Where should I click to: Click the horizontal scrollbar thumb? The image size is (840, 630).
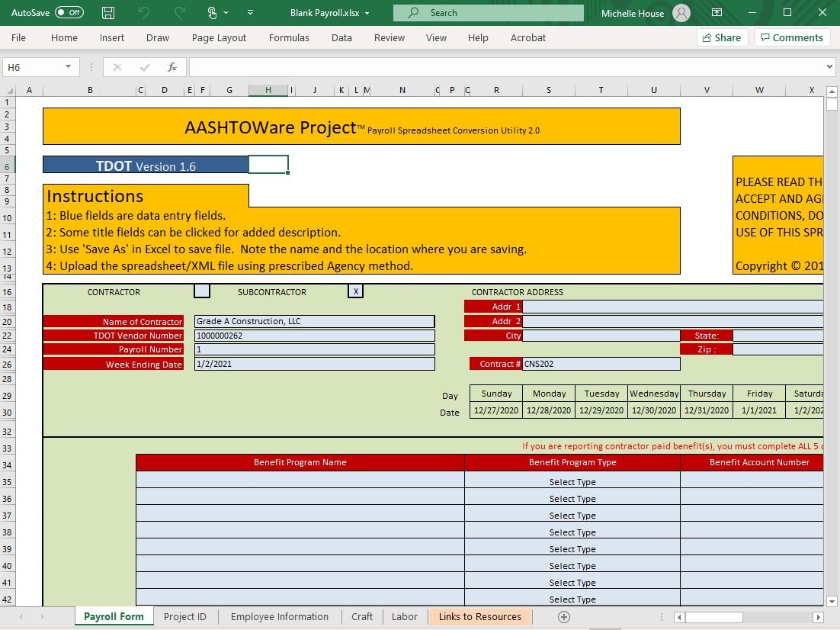click(713, 617)
